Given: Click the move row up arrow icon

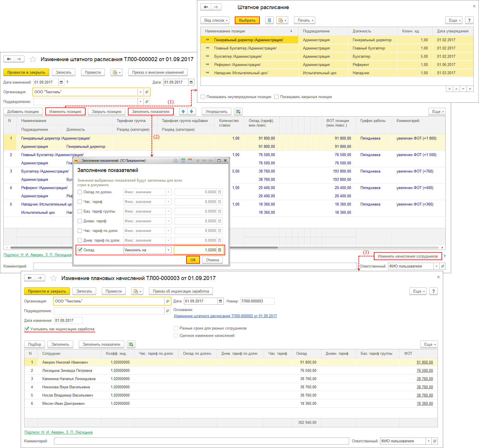Looking at the screenshot, I should 183,111.
